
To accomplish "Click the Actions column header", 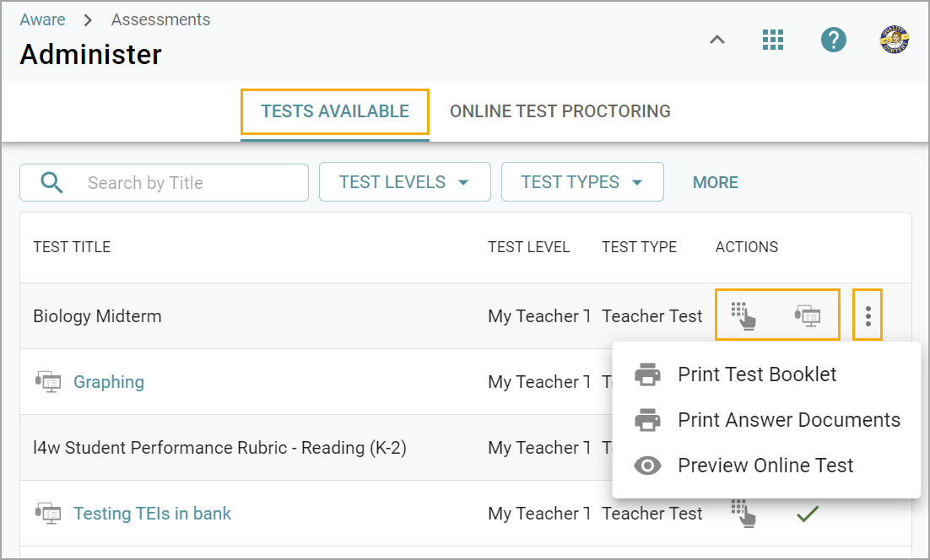I will 746,247.
